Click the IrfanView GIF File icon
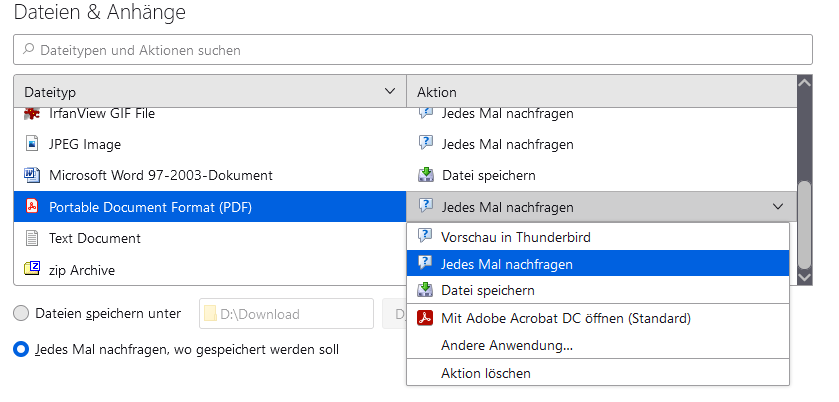 click(x=31, y=114)
